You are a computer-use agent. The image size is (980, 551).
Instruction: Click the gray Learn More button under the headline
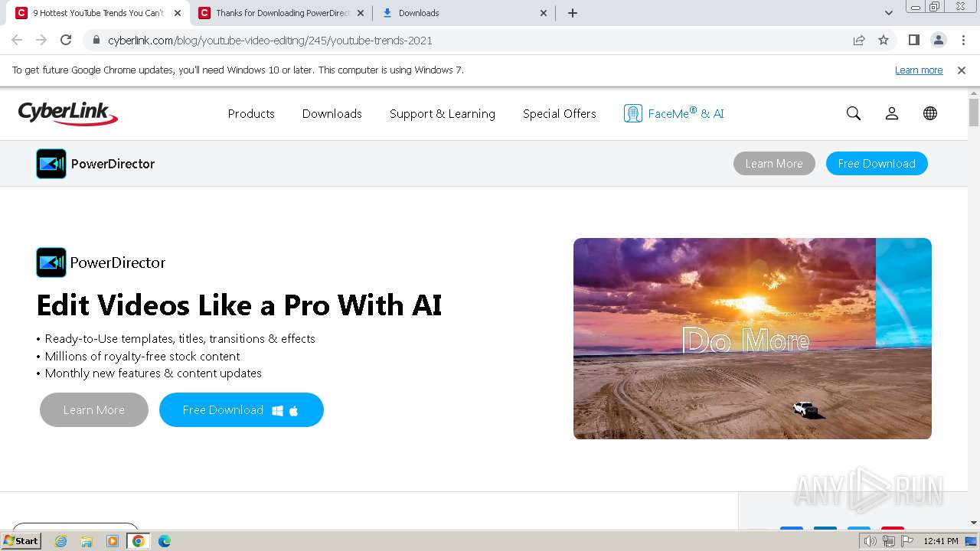click(94, 410)
